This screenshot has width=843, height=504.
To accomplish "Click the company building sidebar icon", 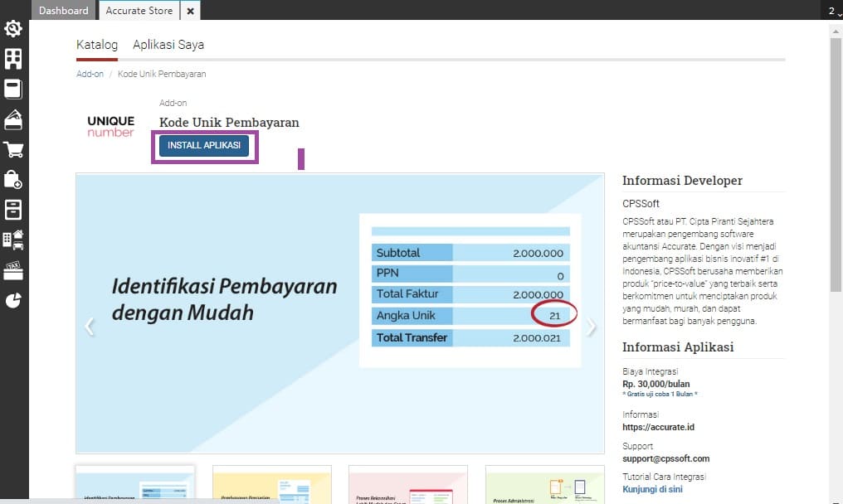I will pyautogui.click(x=13, y=59).
